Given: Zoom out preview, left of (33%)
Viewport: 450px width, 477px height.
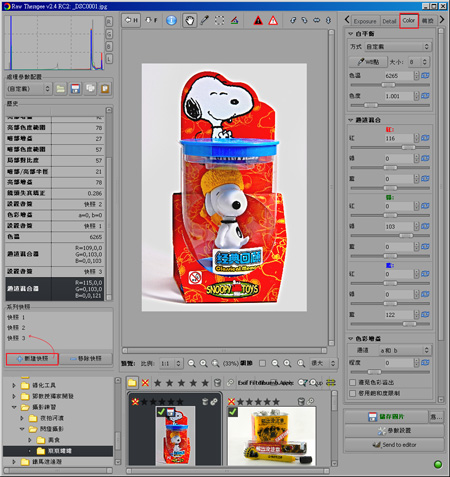Looking at the screenshot, I should tap(191, 363).
